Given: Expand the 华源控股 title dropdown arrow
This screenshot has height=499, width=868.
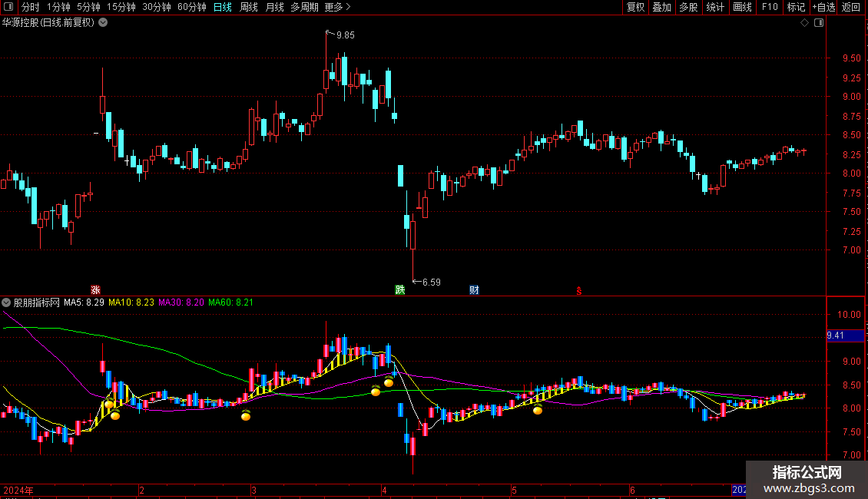Looking at the screenshot, I should [103, 23].
